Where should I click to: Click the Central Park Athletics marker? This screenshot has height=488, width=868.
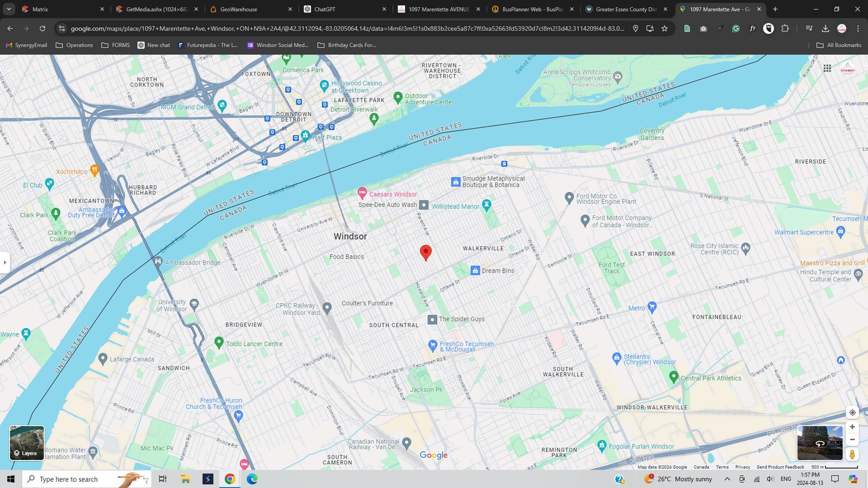674,377
